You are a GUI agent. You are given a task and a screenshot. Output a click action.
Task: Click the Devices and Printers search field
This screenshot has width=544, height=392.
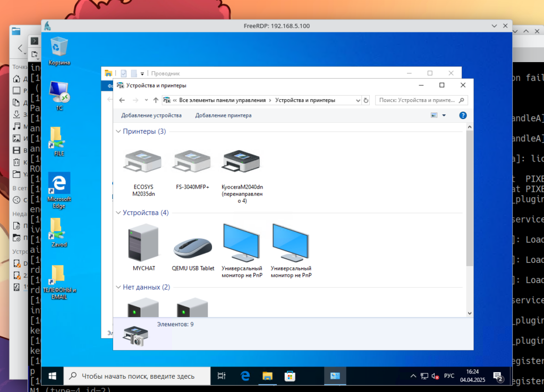coord(416,100)
